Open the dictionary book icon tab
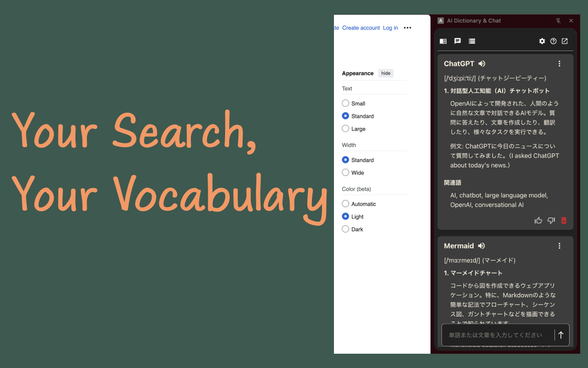The image size is (588, 368). click(x=443, y=41)
